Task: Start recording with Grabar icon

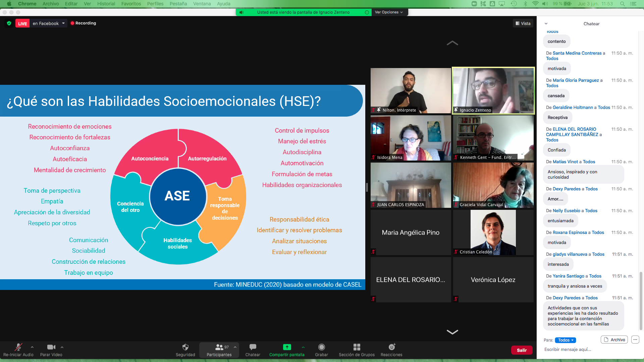Action: (321, 347)
